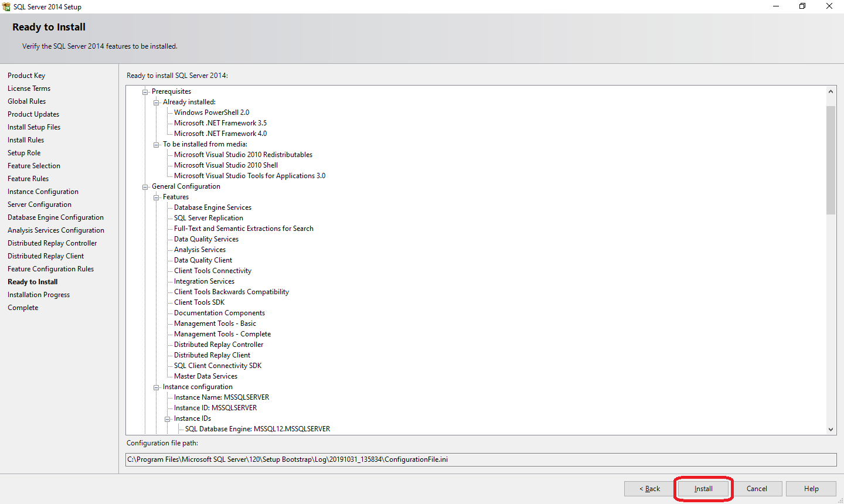
Task: Select Analysis Services Configuration step
Action: click(x=56, y=230)
